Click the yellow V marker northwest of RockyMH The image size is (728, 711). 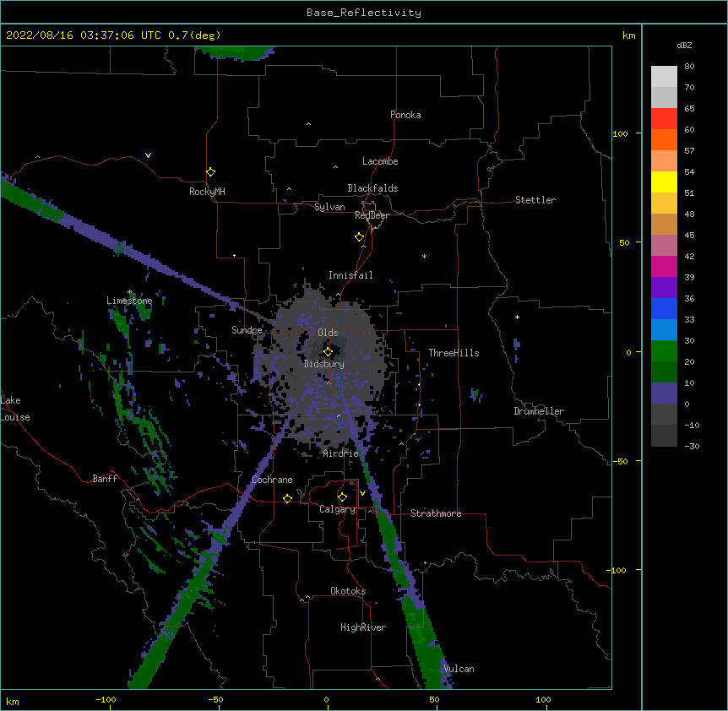click(x=148, y=155)
